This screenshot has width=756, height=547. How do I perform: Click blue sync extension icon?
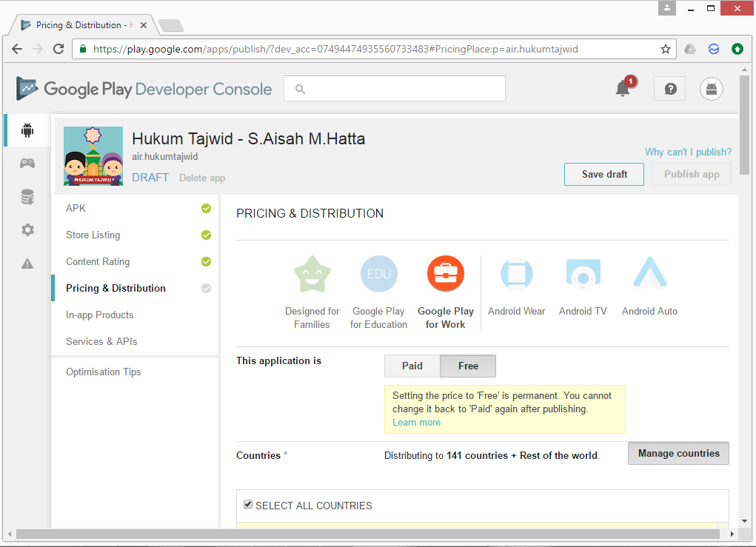pos(714,49)
